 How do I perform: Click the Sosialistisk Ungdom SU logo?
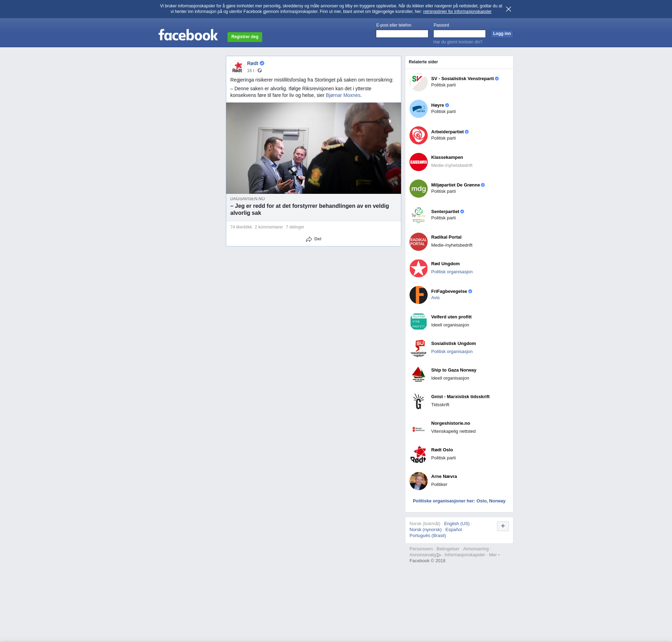[419, 348]
